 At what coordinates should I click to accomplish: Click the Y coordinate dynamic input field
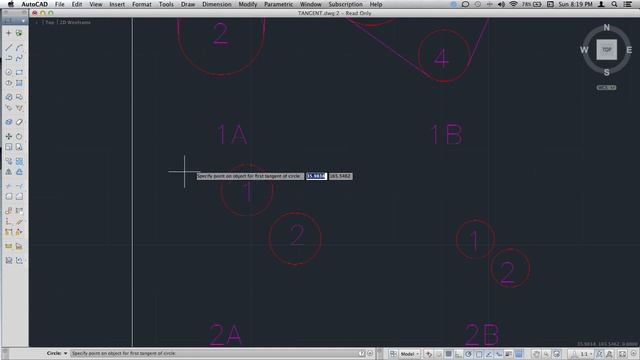pos(340,176)
